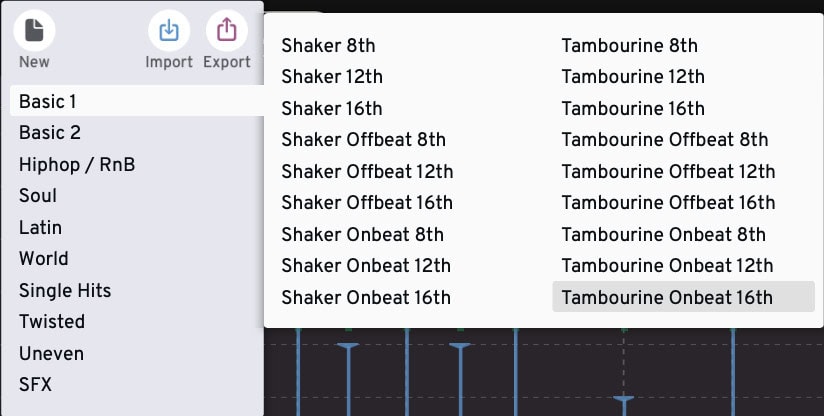Click the low velocity handle on dashed line

point(624,400)
